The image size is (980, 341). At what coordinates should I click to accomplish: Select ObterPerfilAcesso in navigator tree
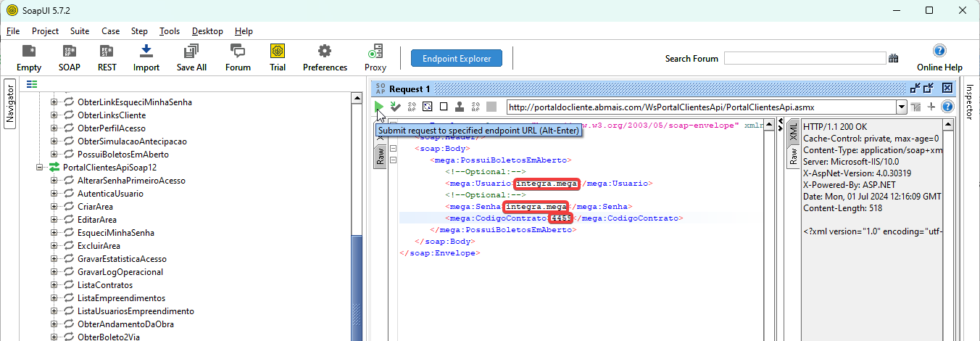(111, 128)
